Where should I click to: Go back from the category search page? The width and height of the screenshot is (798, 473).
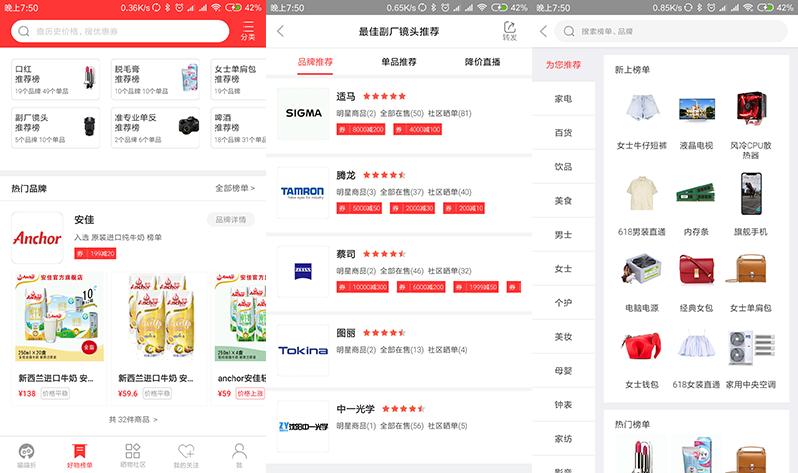pyautogui.click(x=544, y=31)
